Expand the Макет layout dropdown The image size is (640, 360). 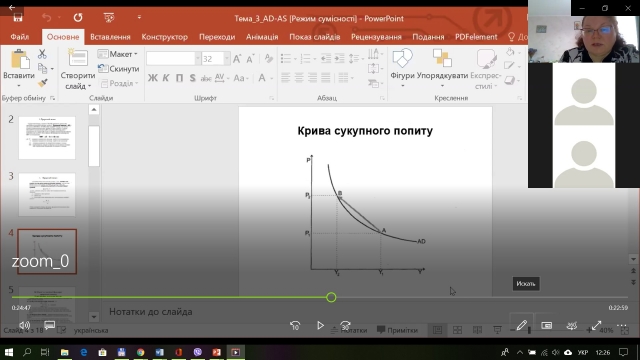[x=118, y=54]
